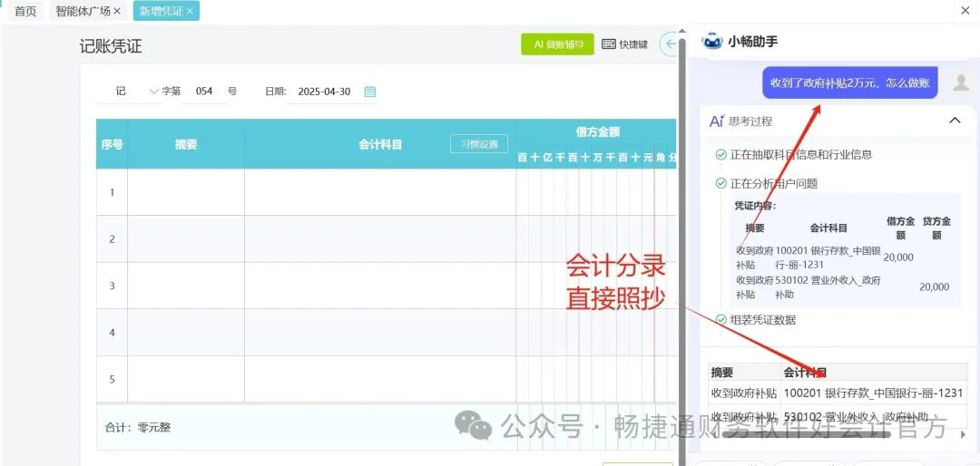Click the 借方金额 cell in row 1

point(596,192)
